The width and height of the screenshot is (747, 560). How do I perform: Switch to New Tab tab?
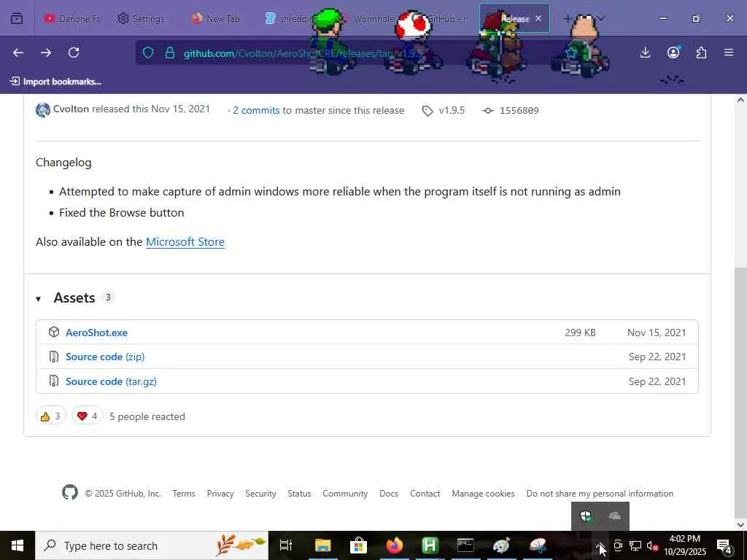click(x=216, y=18)
